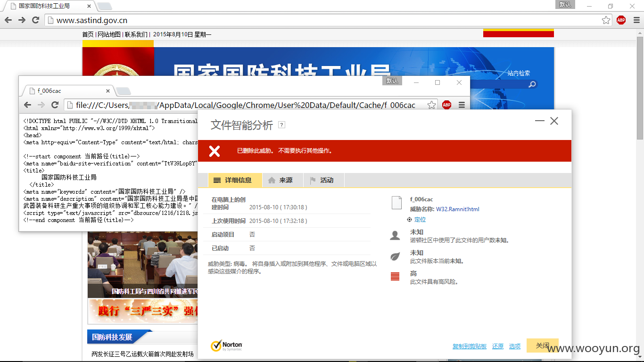
Task: Open the 联系我们 link
Action: coord(136,34)
